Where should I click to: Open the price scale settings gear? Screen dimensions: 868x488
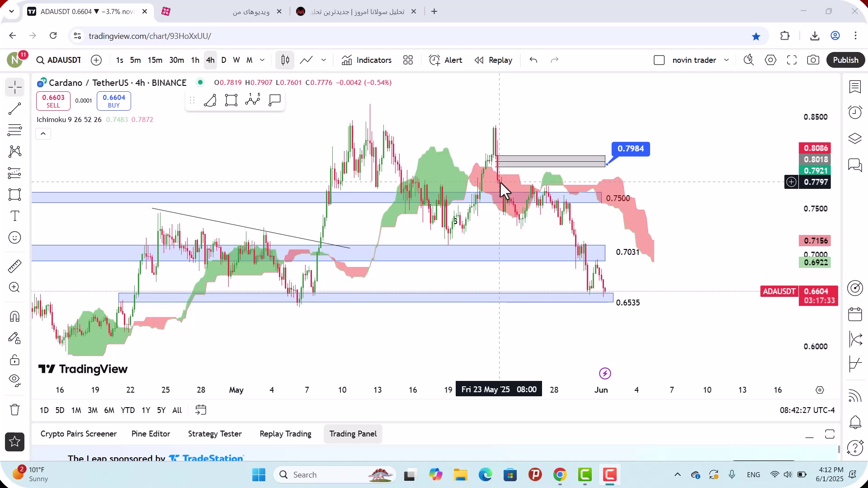(x=820, y=390)
